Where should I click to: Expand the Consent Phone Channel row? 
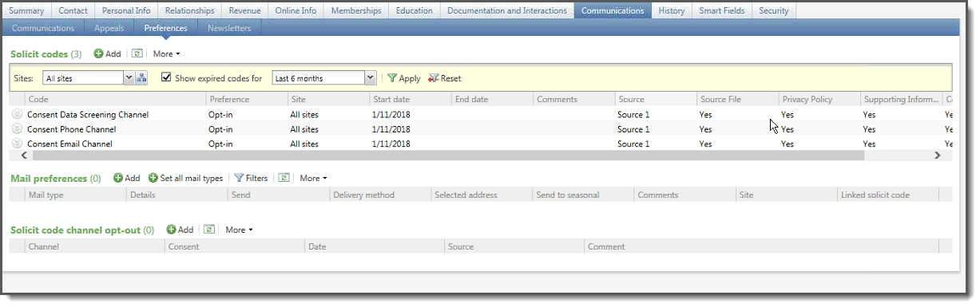point(17,129)
